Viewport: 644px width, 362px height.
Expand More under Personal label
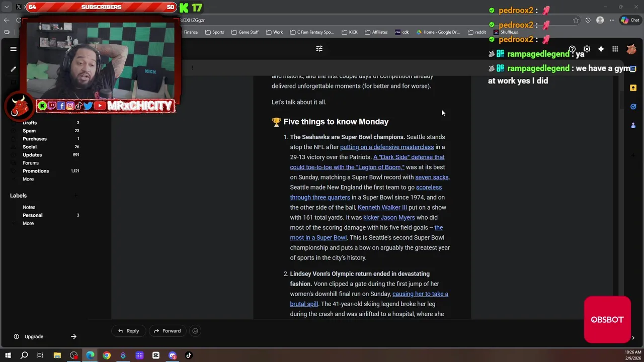pos(28,223)
